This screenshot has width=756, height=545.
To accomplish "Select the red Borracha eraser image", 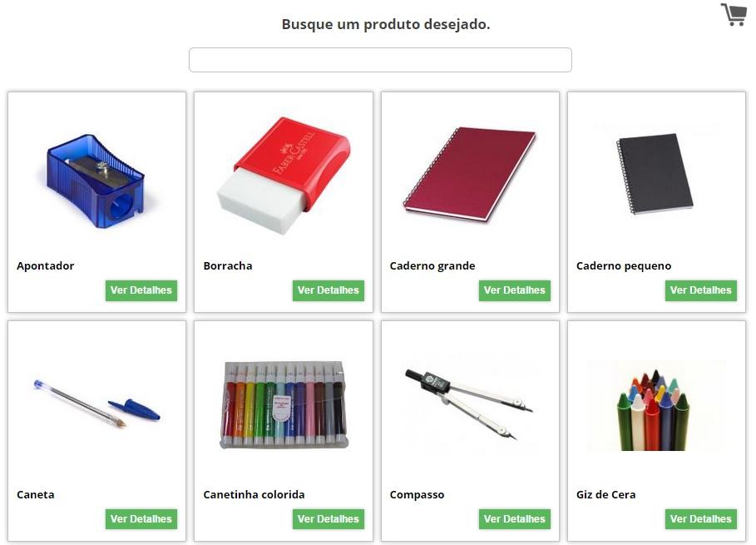I will 284,176.
